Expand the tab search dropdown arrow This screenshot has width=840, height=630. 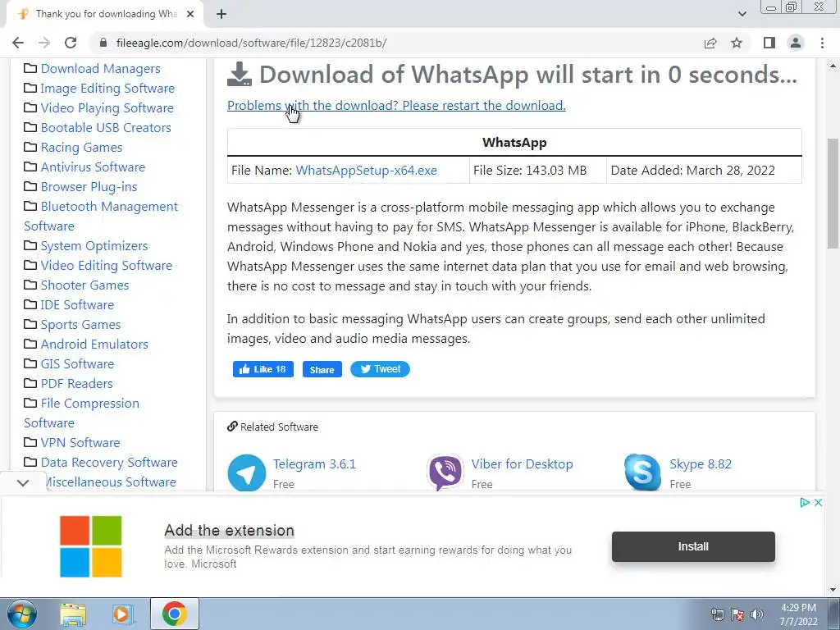(x=742, y=14)
